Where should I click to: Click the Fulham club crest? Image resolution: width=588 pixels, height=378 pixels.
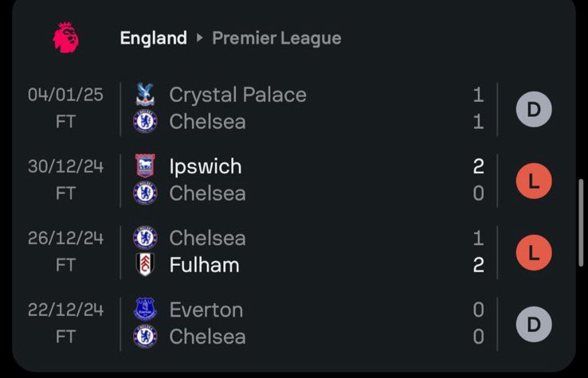[145, 264]
